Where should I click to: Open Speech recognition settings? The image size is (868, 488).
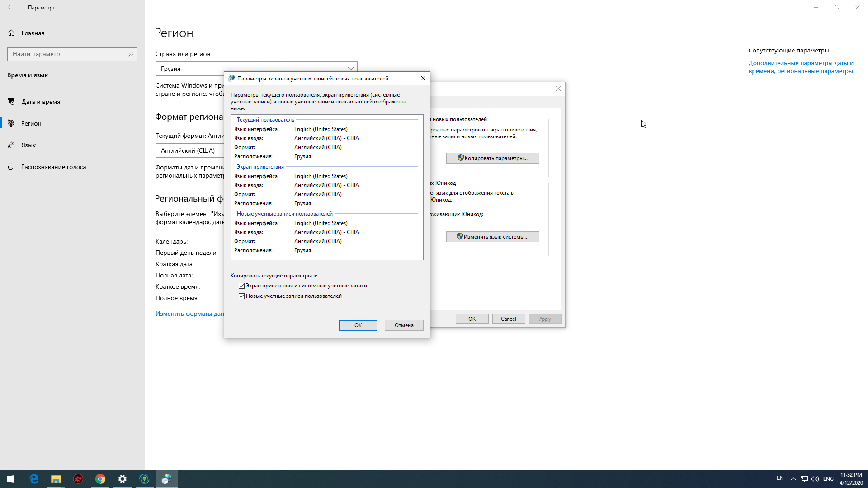click(53, 167)
